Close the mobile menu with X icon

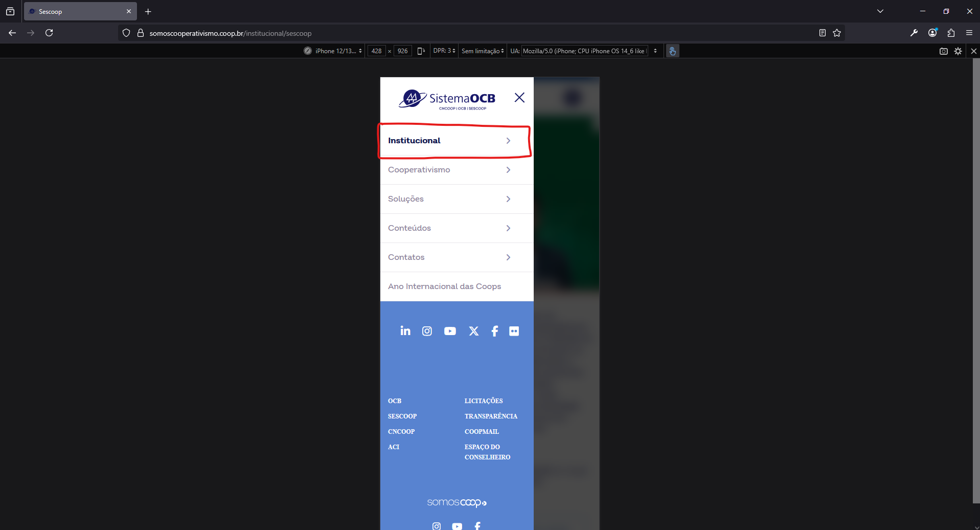(519, 98)
